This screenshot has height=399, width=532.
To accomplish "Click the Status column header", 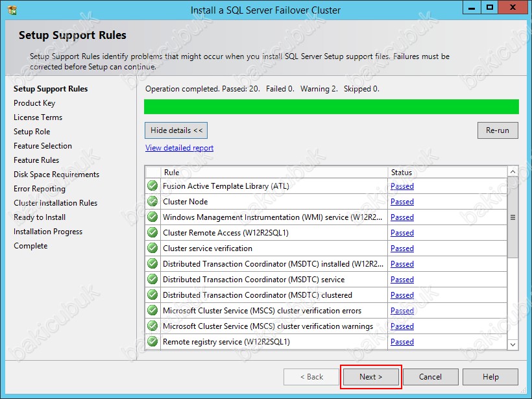I will (x=448, y=173).
